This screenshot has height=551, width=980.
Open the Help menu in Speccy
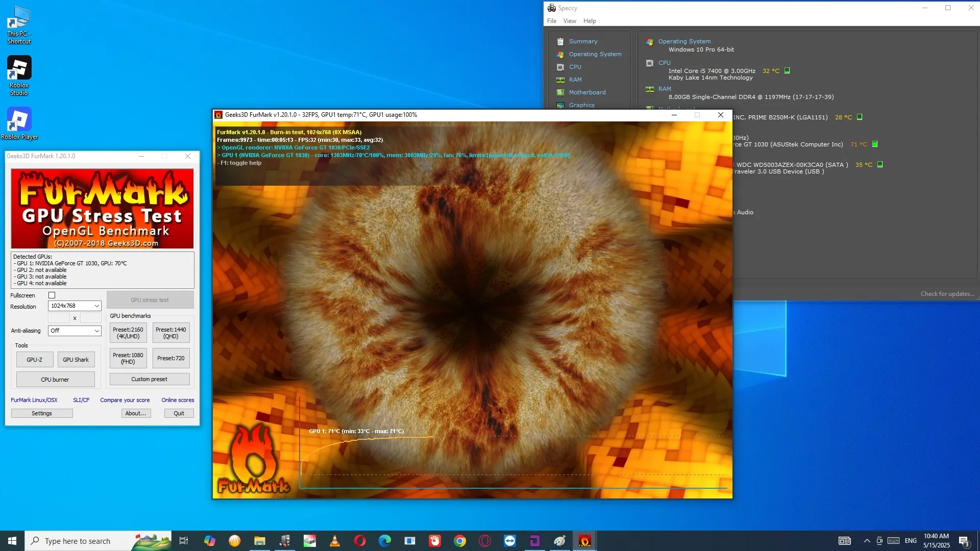pos(590,21)
